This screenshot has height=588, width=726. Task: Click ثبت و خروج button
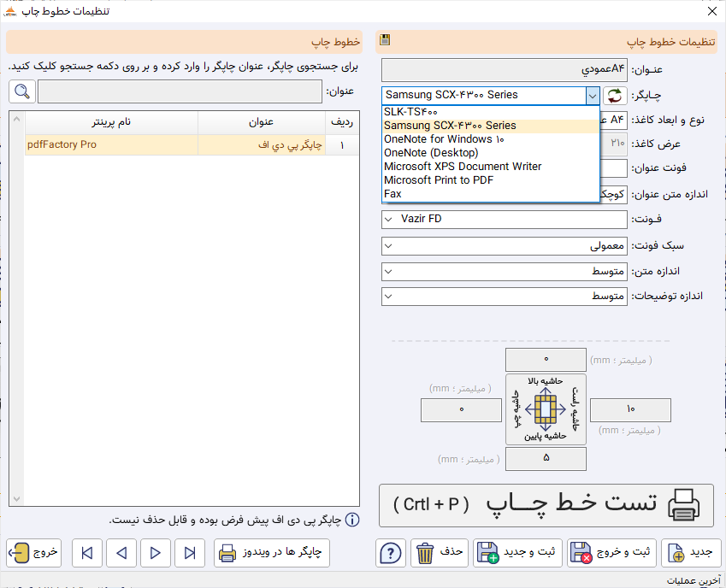point(611,553)
